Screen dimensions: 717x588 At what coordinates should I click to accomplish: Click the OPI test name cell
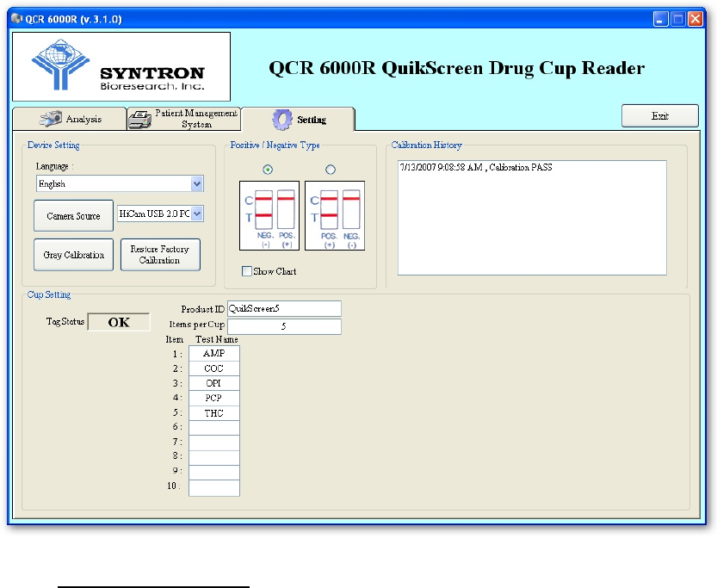click(x=214, y=383)
